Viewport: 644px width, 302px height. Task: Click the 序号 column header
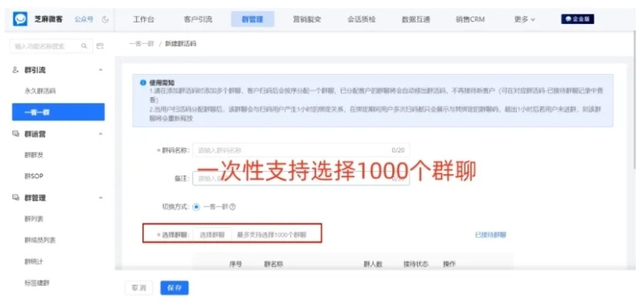pos(235,264)
